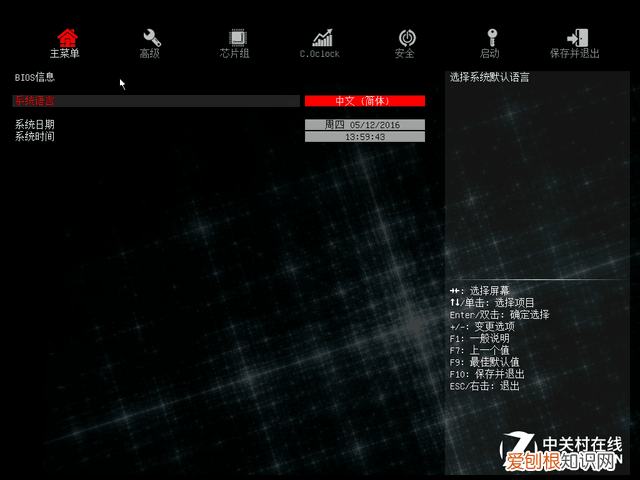Image resolution: width=640 pixels, height=480 pixels.
Task: Select the chip icon above 芯片组
Action: 236,38
